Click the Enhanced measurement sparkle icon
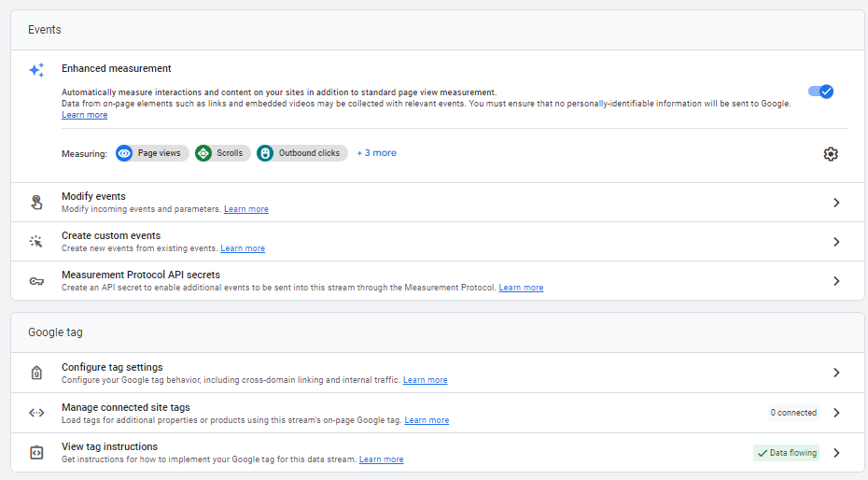This screenshot has height=480, width=868. coord(36,70)
